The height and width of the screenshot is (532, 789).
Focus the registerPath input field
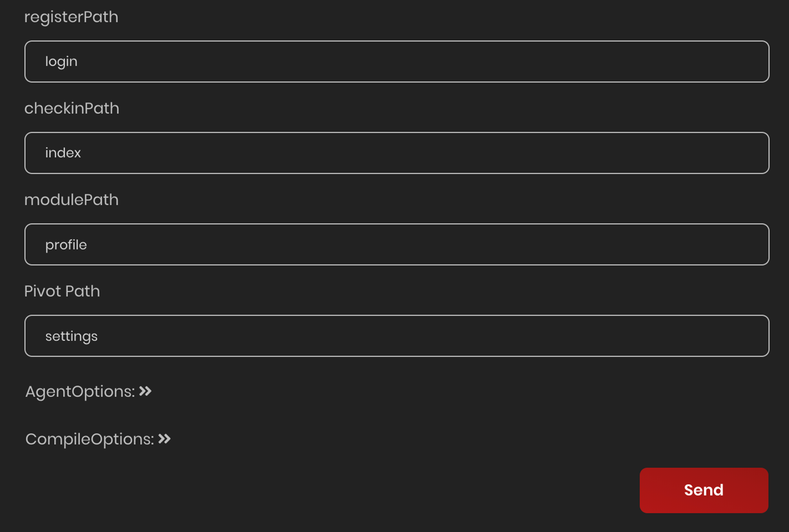(x=396, y=62)
